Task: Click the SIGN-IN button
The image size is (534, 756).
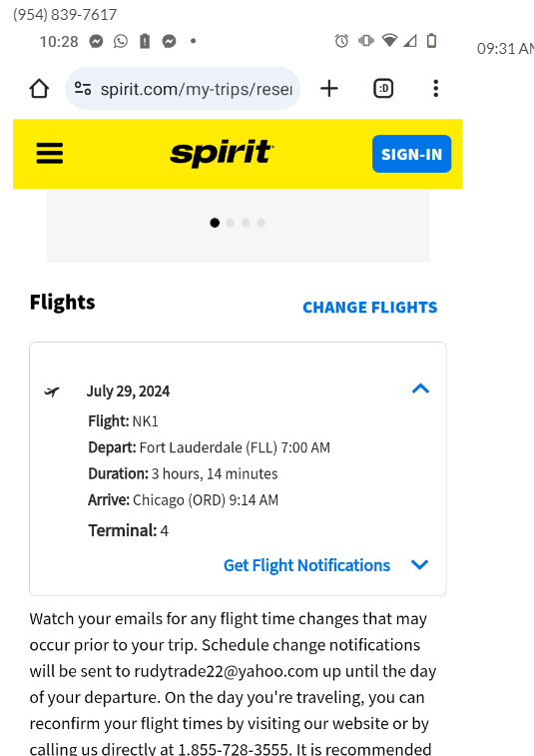Action: tap(411, 154)
